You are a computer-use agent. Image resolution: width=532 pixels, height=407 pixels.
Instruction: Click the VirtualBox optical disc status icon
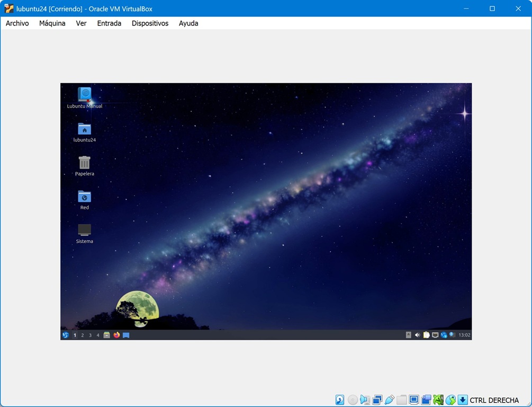click(353, 400)
